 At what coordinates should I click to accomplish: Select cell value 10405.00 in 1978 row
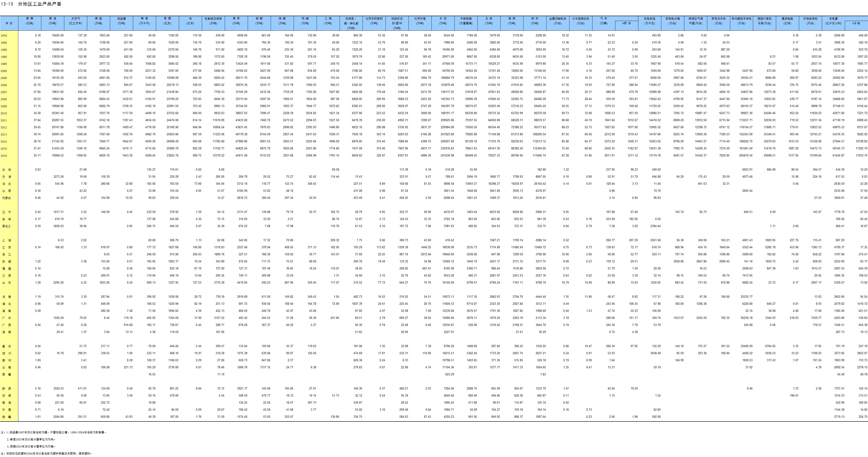58,35
